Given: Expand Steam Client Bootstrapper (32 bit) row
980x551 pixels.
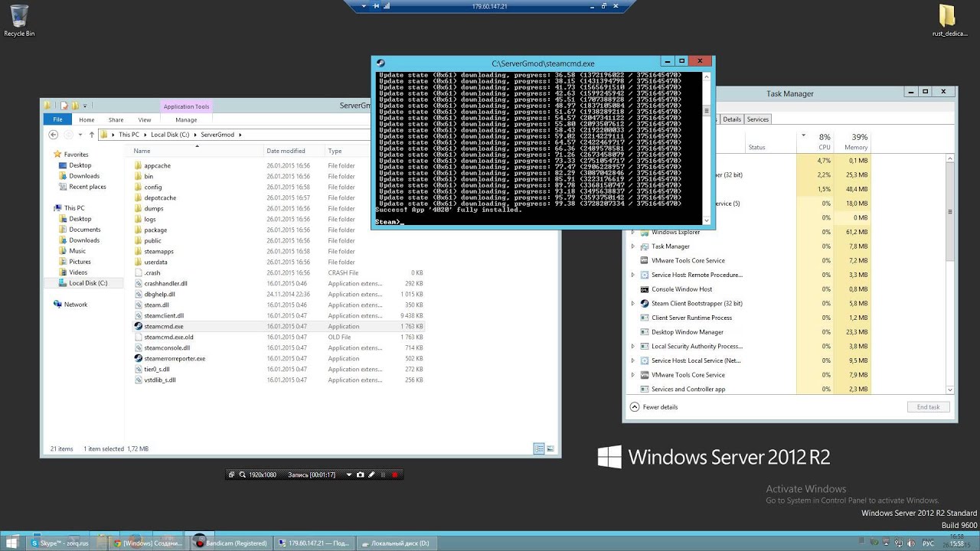Looking at the screenshot, I should pyautogui.click(x=632, y=304).
